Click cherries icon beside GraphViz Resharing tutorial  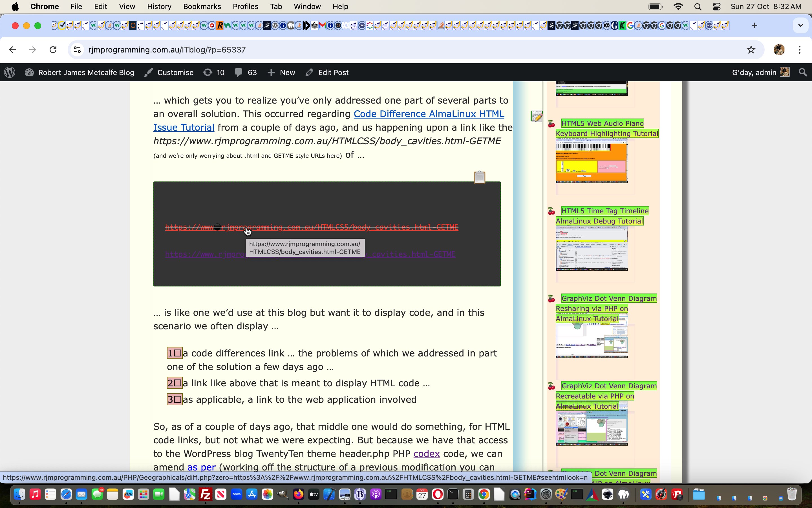551,299
